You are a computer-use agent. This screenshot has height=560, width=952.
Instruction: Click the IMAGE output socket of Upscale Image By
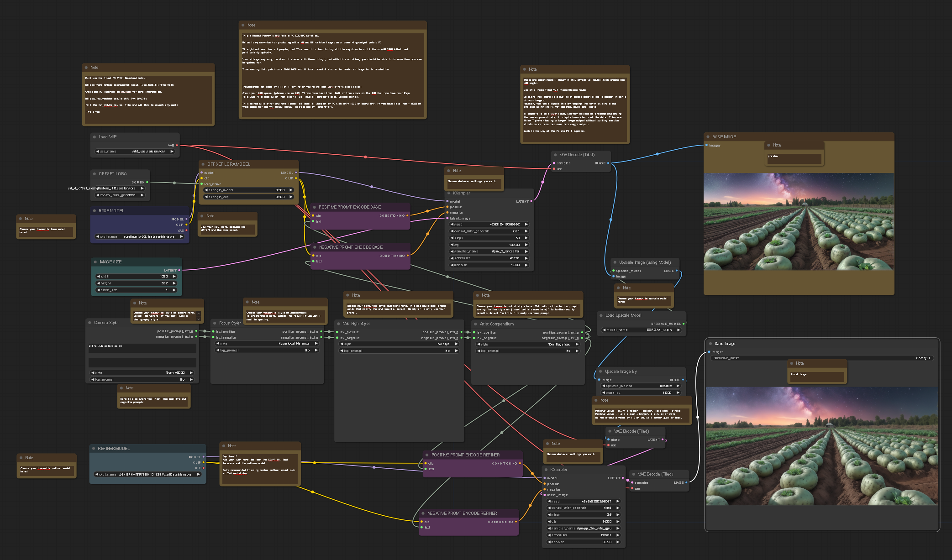pos(683,380)
